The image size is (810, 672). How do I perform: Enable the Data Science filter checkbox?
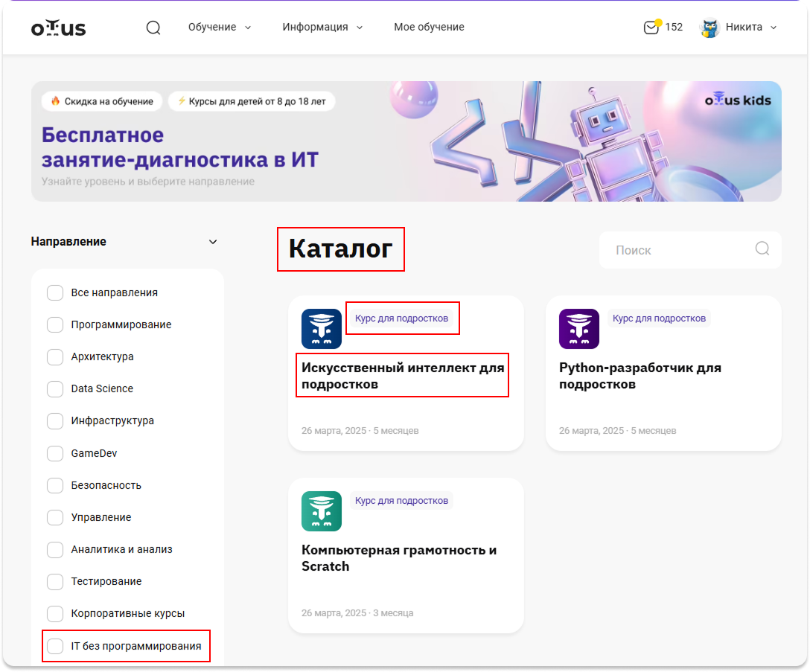[x=55, y=389]
